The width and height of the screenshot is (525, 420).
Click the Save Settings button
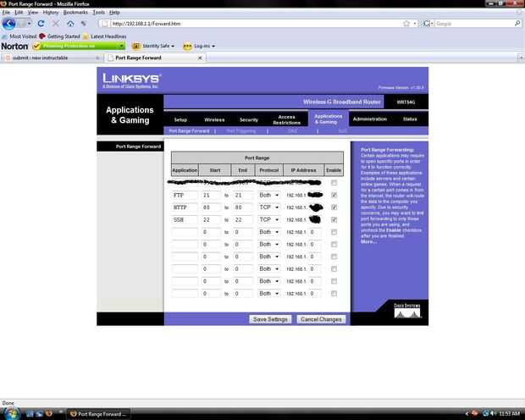[270, 319]
